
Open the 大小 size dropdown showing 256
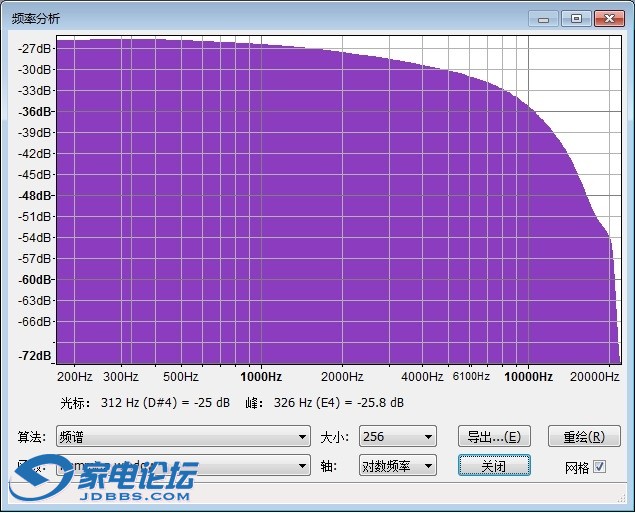point(398,436)
